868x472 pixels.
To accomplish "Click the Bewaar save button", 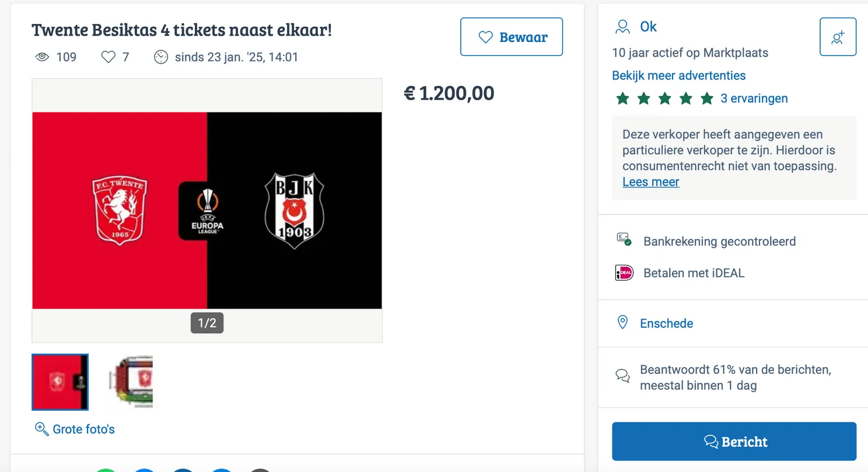I will 512,37.
